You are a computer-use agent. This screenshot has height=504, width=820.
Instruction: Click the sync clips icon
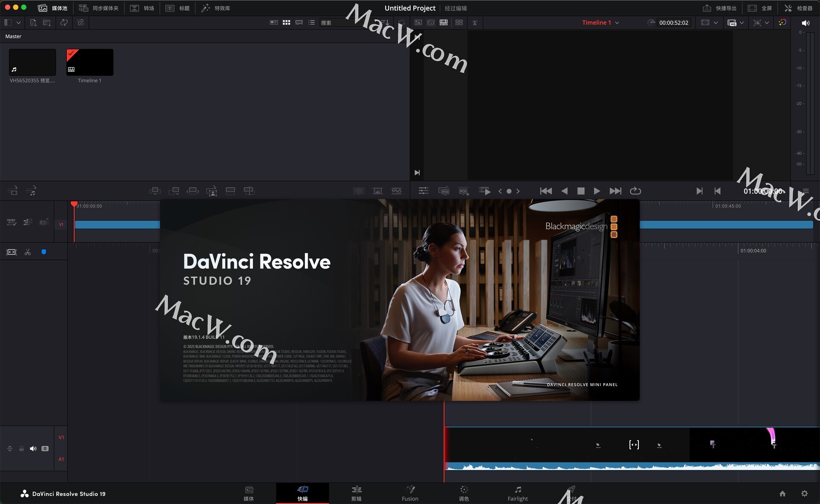click(x=64, y=22)
